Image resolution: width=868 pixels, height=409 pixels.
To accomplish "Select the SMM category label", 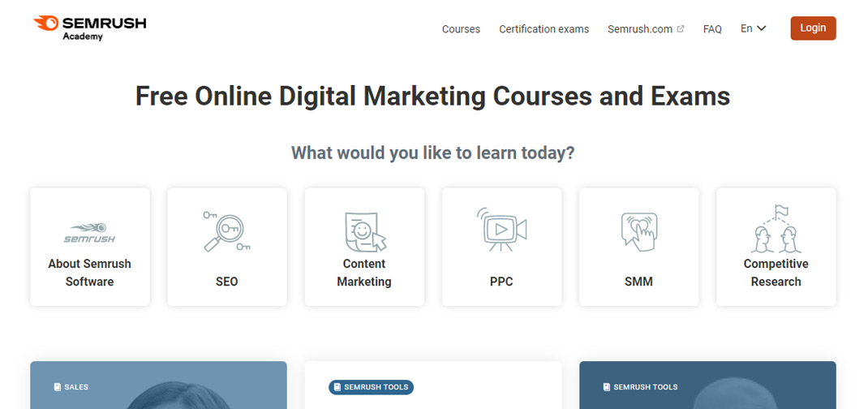I will pos(638,281).
